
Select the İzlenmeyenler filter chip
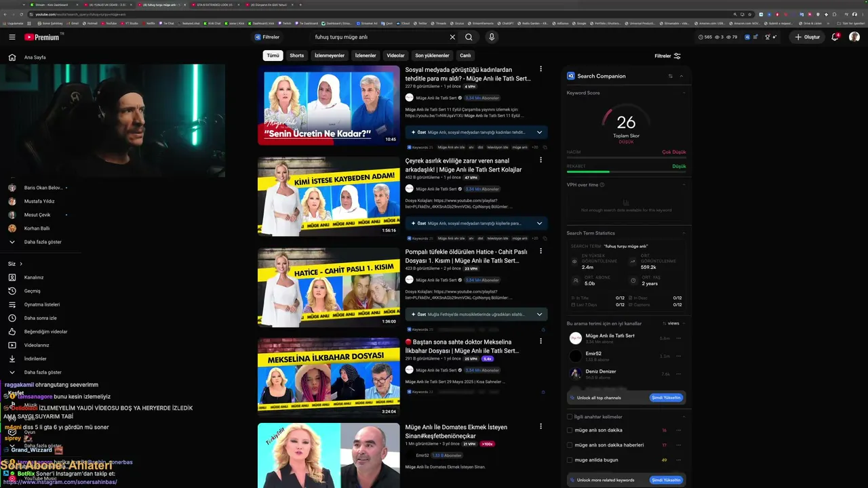330,56
